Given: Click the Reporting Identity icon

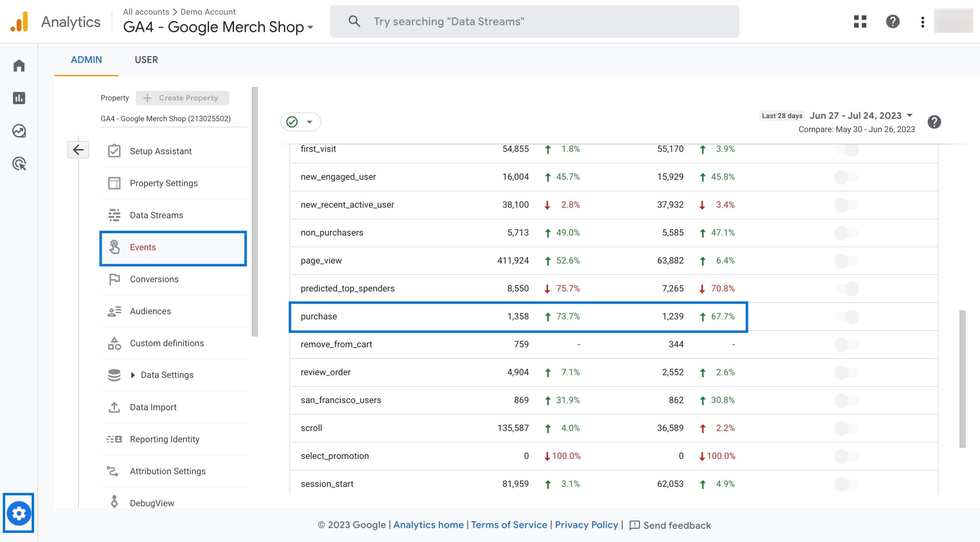Looking at the screenshot, I should 114,439.
